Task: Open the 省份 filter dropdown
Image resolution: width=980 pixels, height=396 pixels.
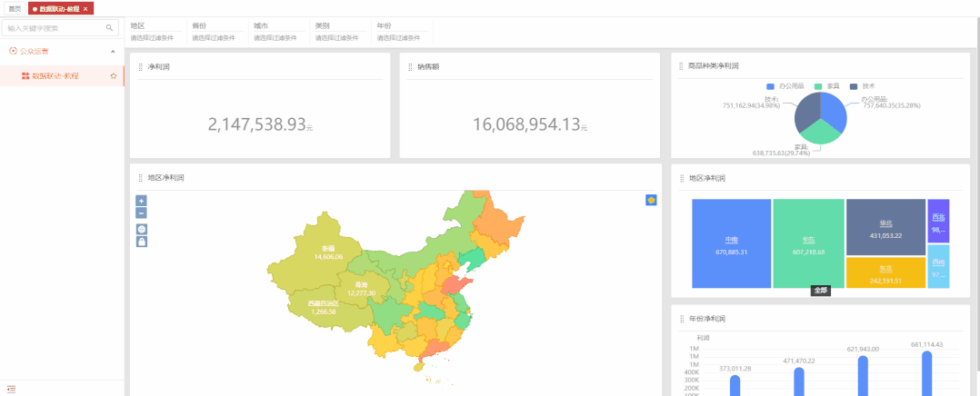Action: (214, 33)
